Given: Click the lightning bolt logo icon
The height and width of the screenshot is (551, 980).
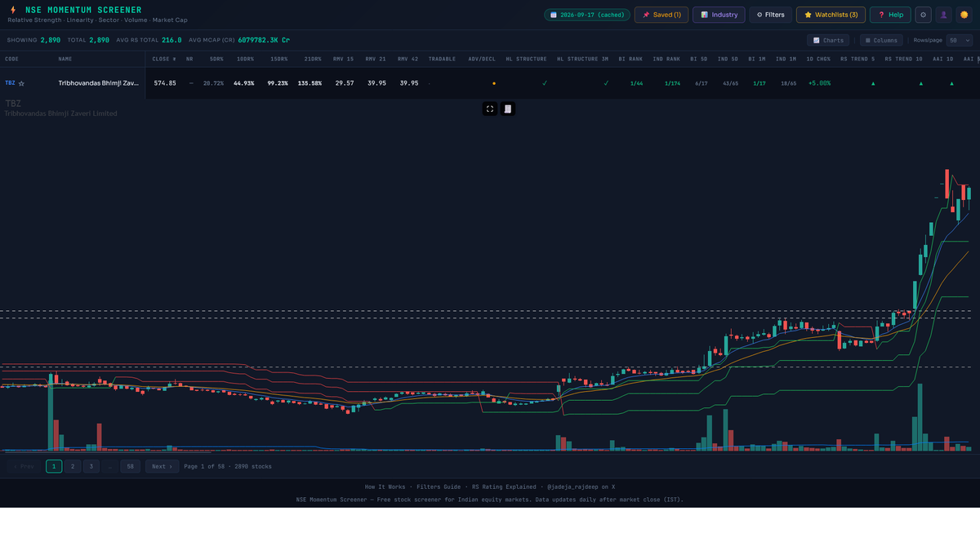Looking at the screenshot, I should [12, 10].
